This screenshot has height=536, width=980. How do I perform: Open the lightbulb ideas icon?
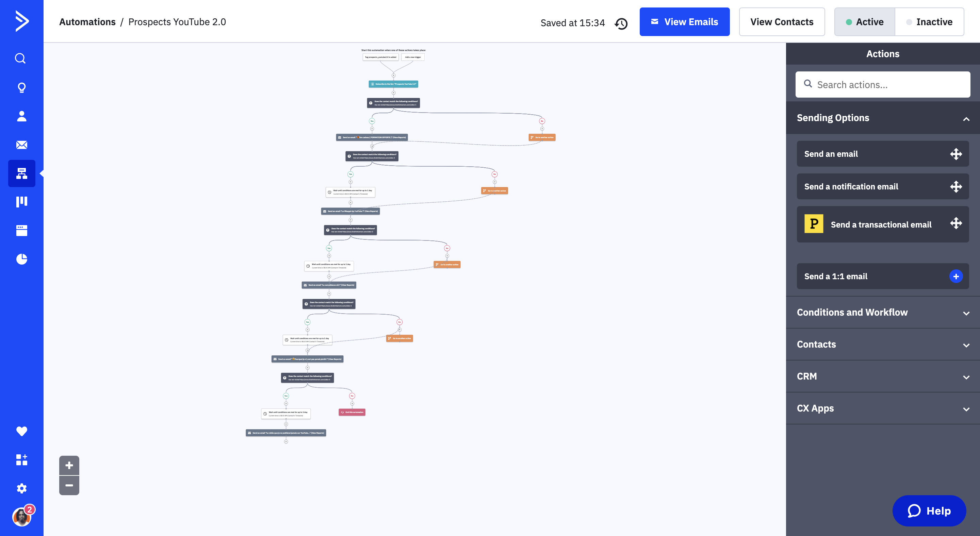pyautogui.click(x=22, y=87)
